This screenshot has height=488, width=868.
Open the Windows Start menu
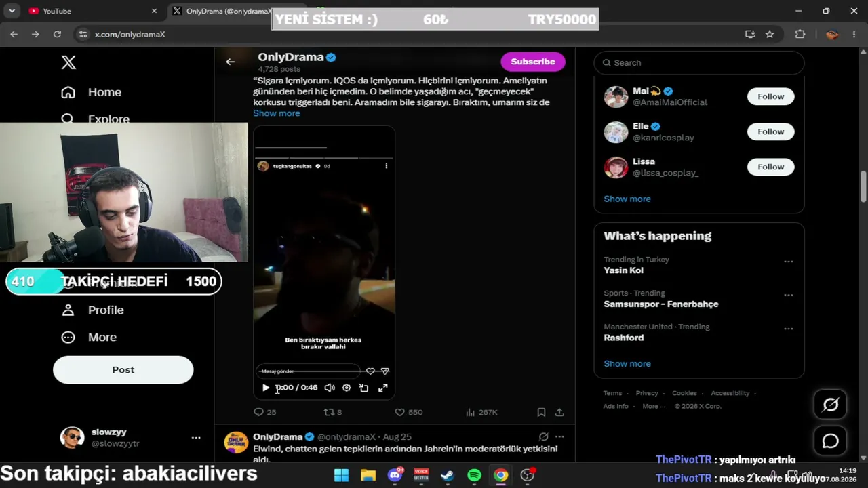341,475
